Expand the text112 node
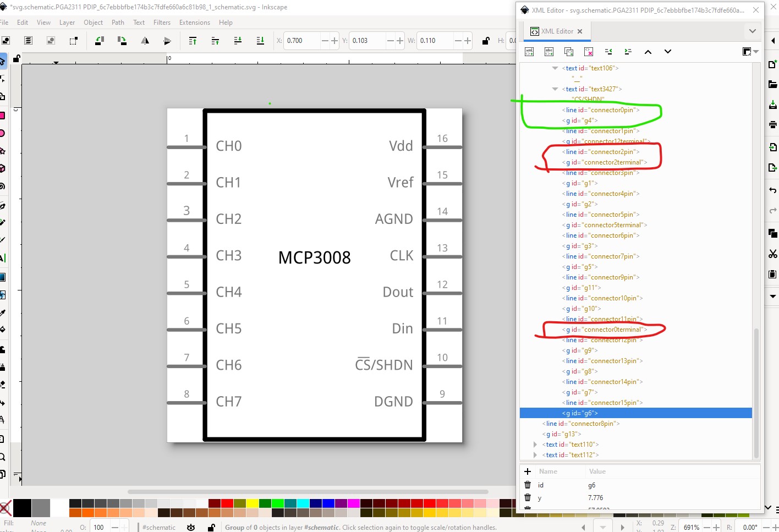The height and width of the screenshot is (532, 779). click(535, 455)
